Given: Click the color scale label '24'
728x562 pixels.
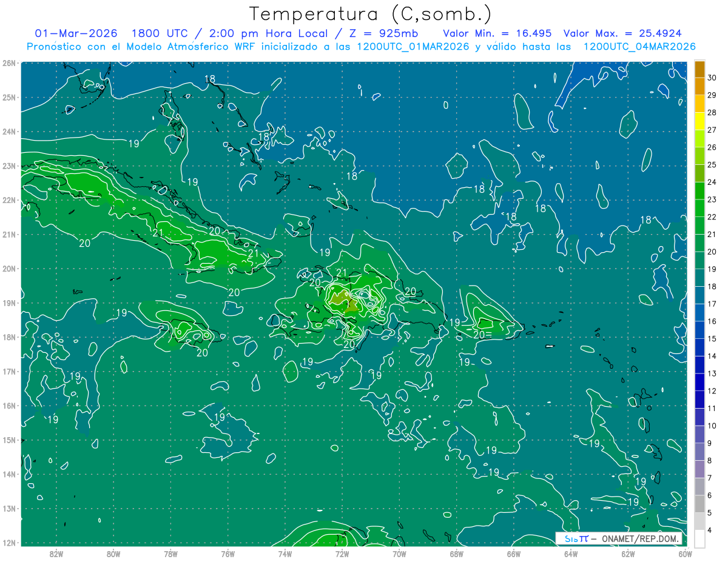Looking at the screenshot, I should 712,182.
